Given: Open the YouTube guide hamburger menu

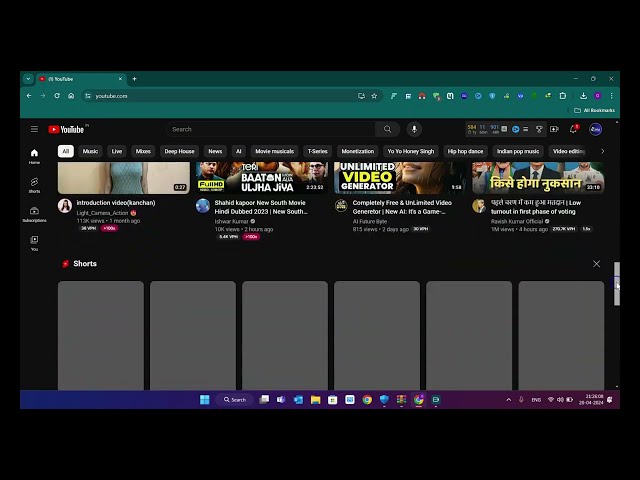Looking at the screenshot, I should (x=34, y=129).
